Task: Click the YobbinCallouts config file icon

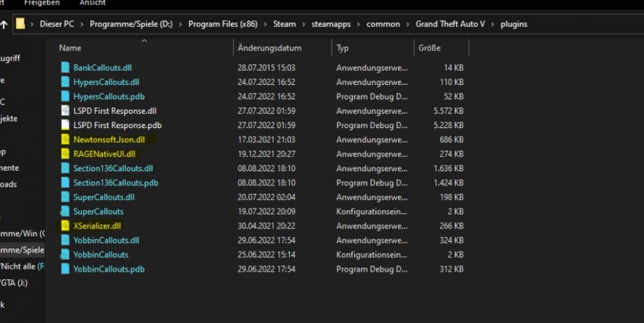Action: coord(65,254)
